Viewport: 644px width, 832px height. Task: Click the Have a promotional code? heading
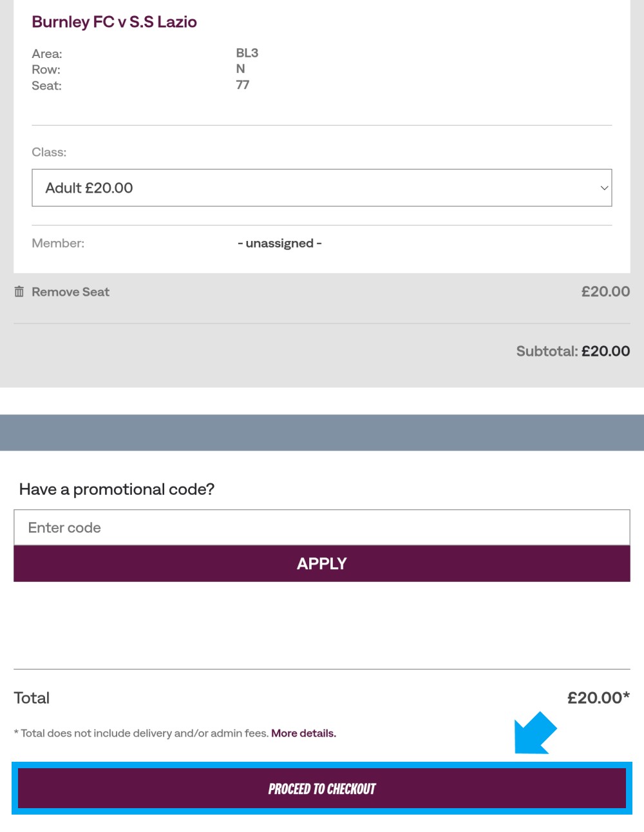(x=117, y=490)
